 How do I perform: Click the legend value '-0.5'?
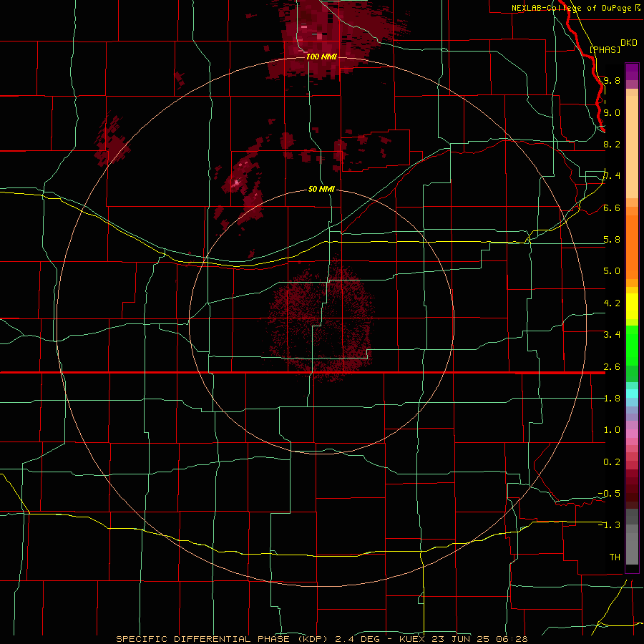609,493
